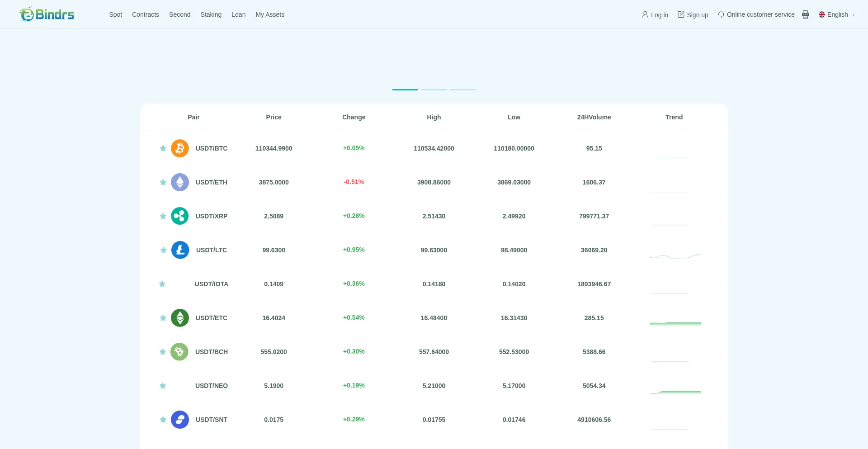Click the SNT coin icon

tap(179, 420)
